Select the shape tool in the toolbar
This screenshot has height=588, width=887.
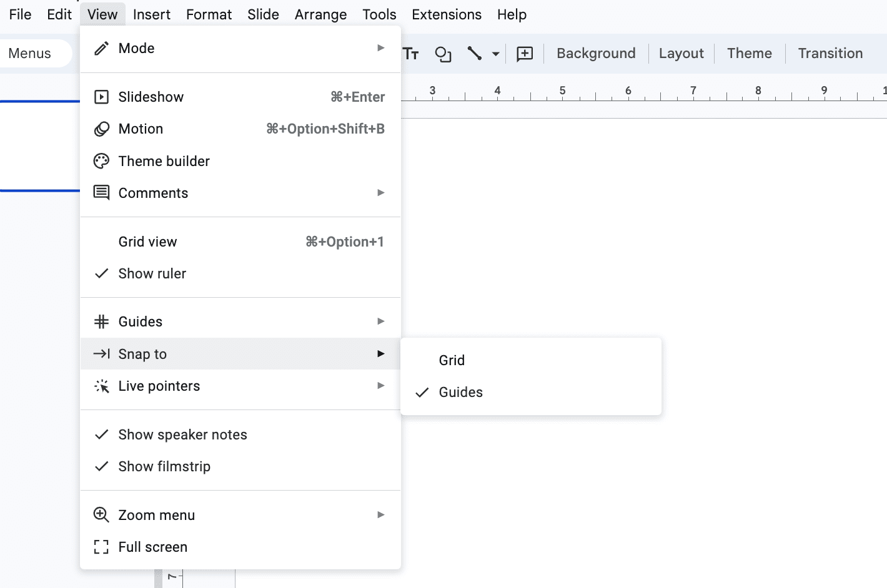[443, 54]
